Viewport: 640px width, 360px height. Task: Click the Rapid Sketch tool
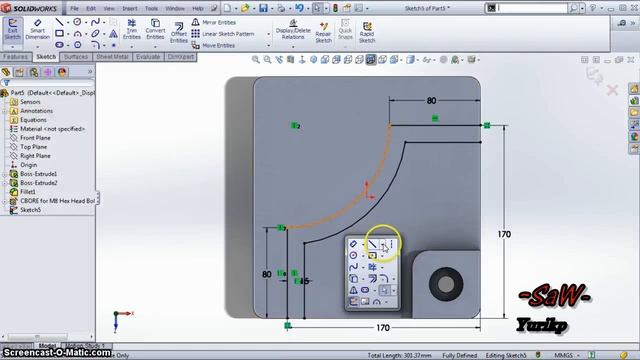coord(367,33)
